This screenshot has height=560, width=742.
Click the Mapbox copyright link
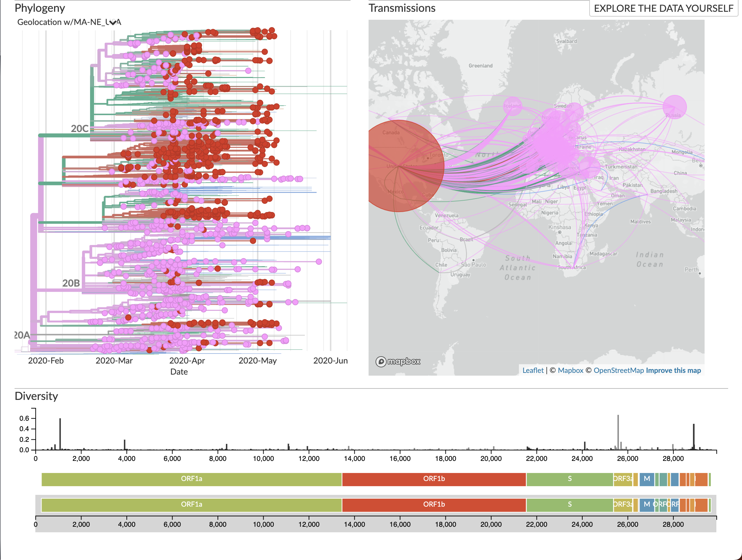pos(570,370)
